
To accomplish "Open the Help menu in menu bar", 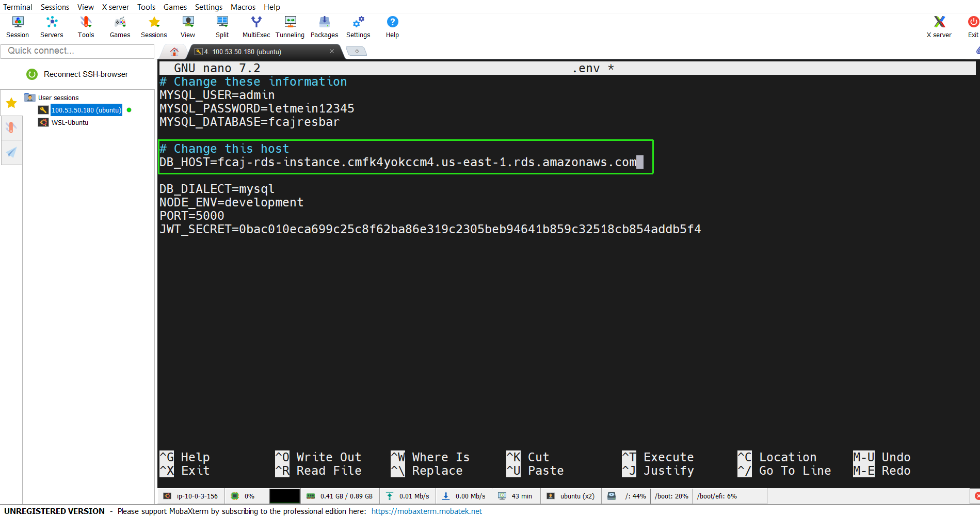I will pos(272,7).
